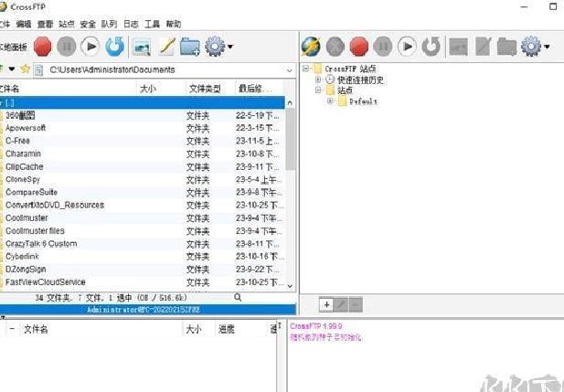The height and width of the screenshot is (392, 564).
Task: Sort local files by 文件类型 column
Action: coord(210,89)
